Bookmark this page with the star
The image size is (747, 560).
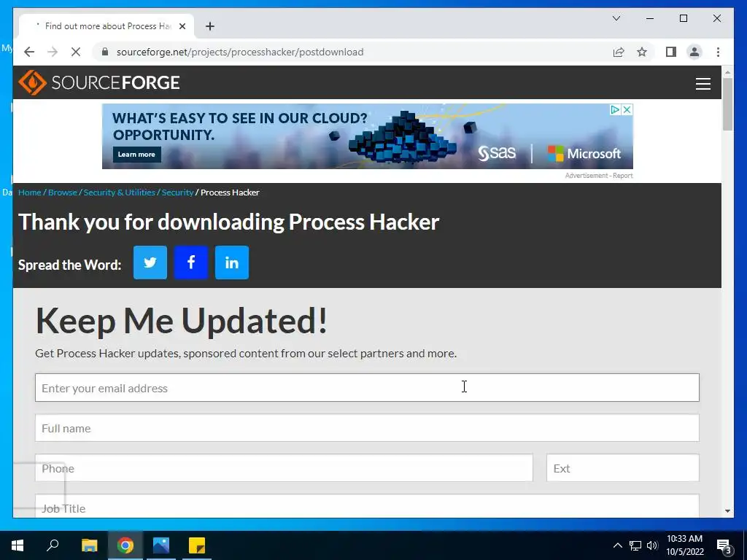pyautogui.click(x=642, y=52)
